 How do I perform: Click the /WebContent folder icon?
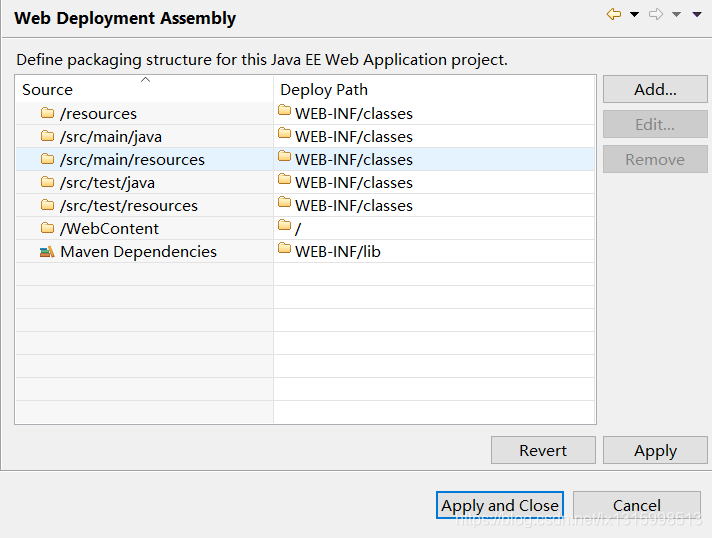click(47, 227)
